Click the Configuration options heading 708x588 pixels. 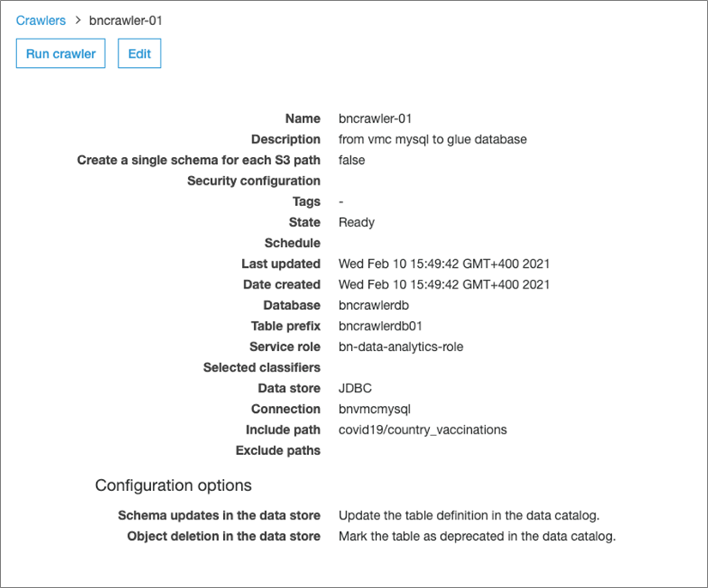pos(172,485)
